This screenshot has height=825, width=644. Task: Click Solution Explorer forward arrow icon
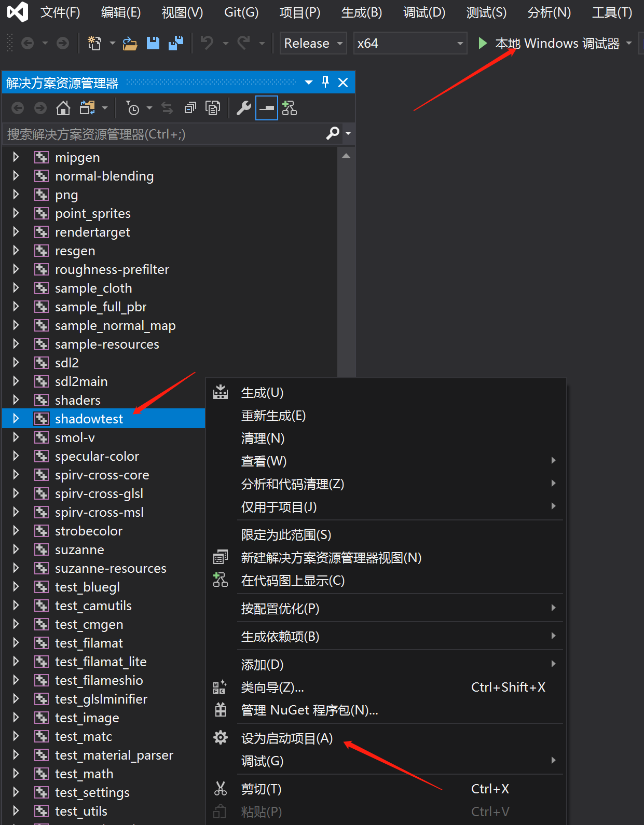point(40,108)
